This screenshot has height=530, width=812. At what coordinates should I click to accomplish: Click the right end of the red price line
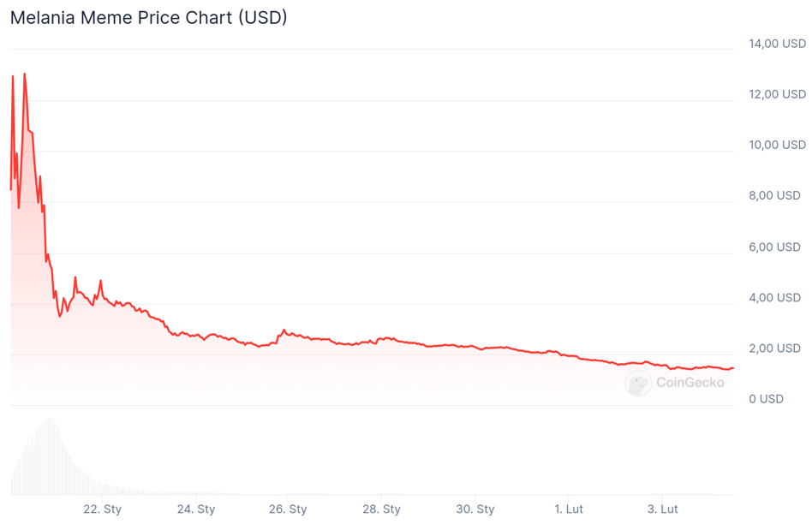[732, 368]
